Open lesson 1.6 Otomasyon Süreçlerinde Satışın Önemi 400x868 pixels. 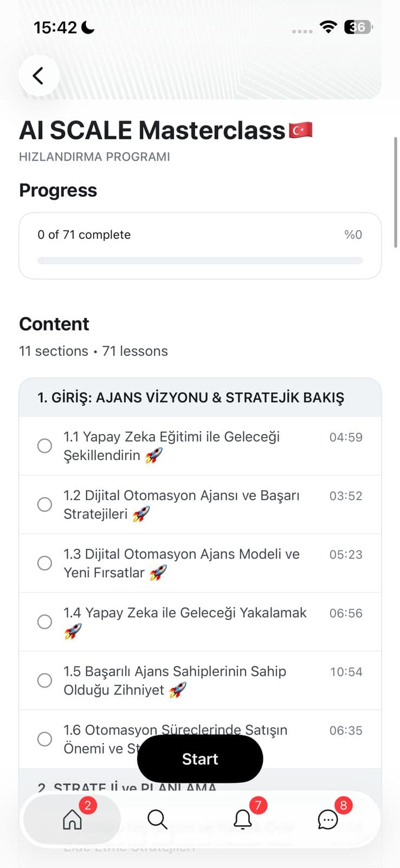(x=175, y=730)
